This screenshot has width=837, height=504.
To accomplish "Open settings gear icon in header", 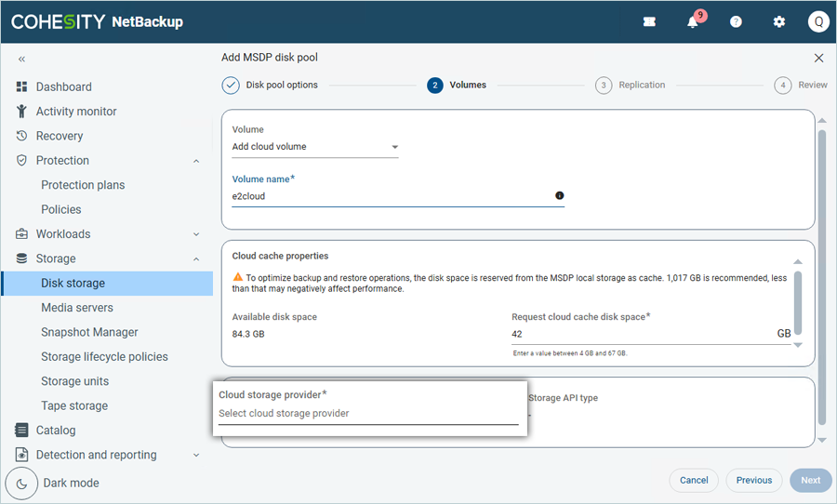I will (x=779, y=22).
